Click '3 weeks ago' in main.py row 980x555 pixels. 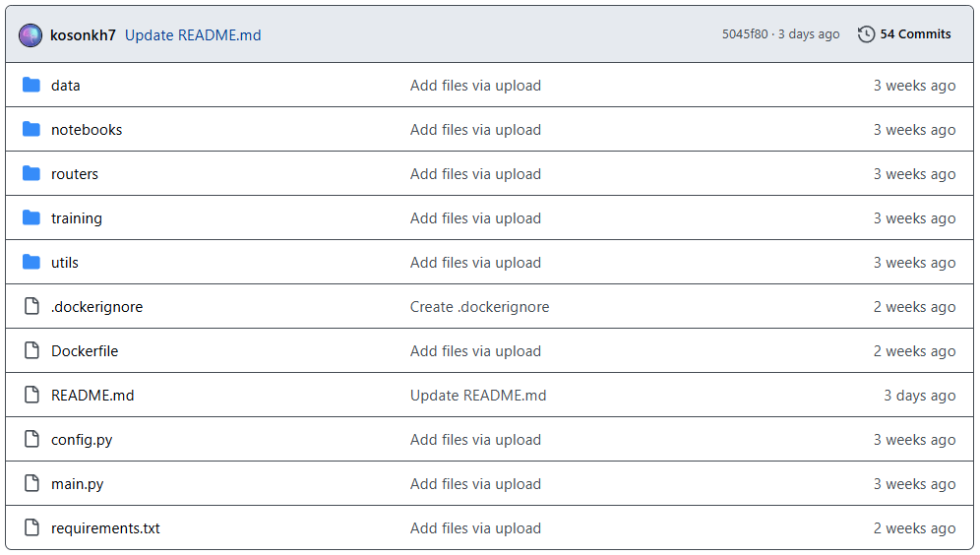(x=914, y=484)
